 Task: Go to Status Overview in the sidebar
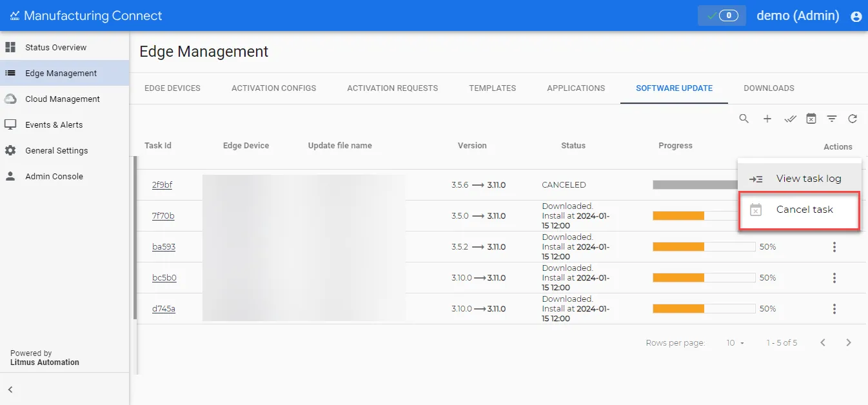click(x=64, y=47)
